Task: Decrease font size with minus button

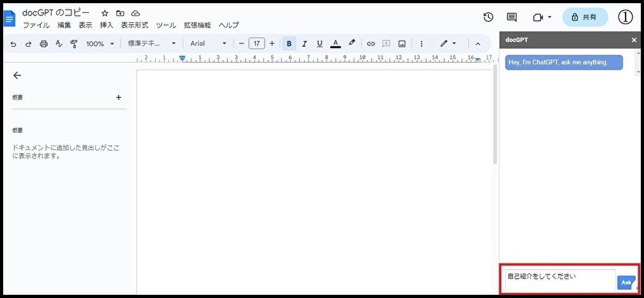Action: click(x=242, y=43)
